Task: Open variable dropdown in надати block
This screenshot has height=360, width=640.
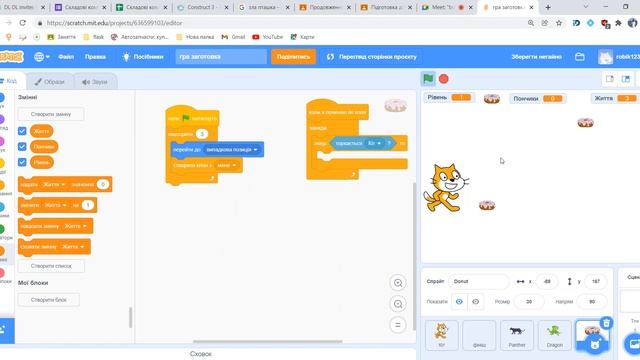Action: tap(55, 184)
